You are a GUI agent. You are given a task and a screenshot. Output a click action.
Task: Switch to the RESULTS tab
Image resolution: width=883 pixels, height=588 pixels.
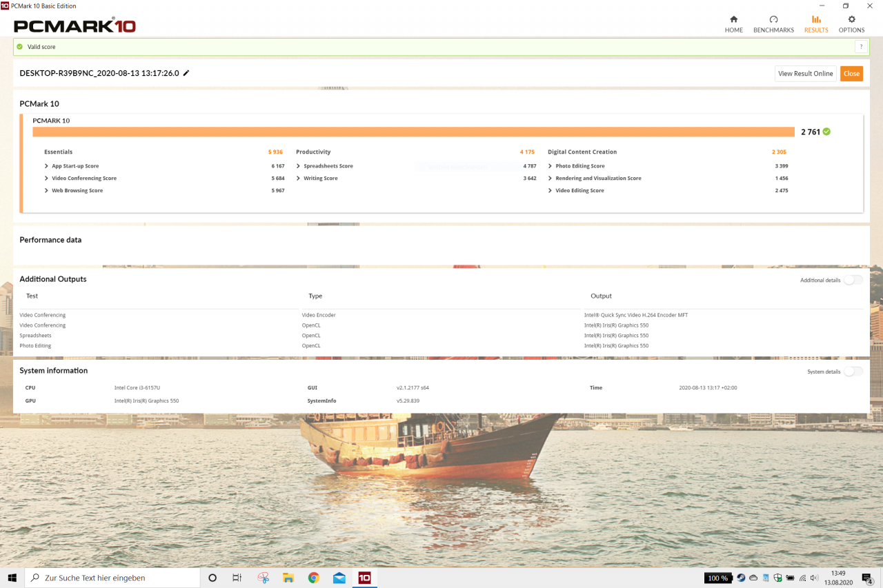[816, 24]
